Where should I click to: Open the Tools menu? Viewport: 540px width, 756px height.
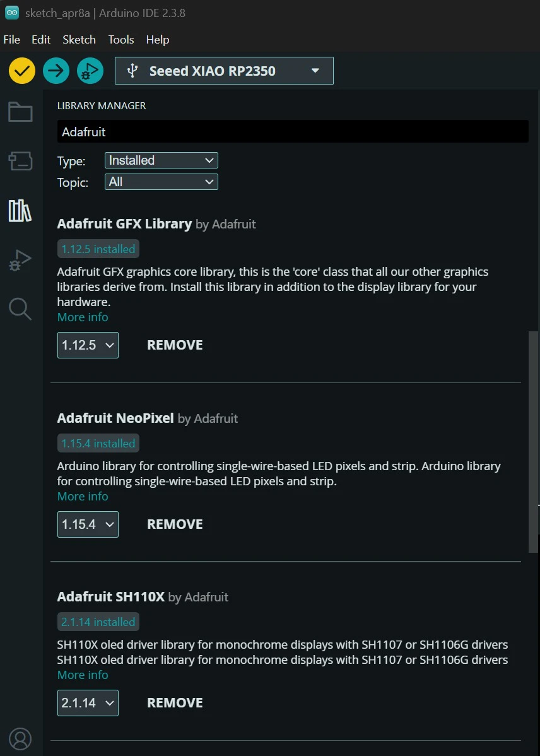tap(120, 39)
